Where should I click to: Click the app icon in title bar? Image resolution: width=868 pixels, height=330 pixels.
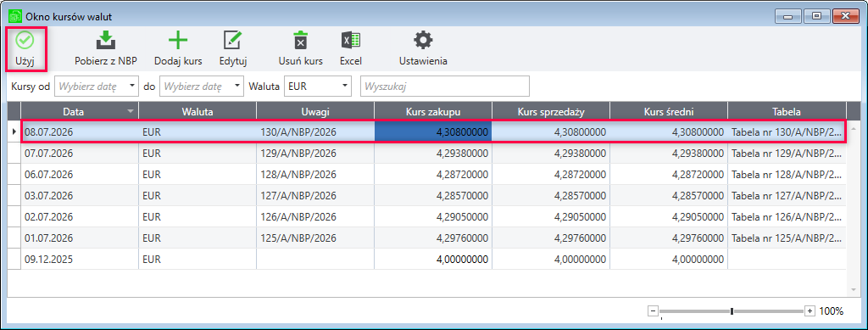pos(15,16)
